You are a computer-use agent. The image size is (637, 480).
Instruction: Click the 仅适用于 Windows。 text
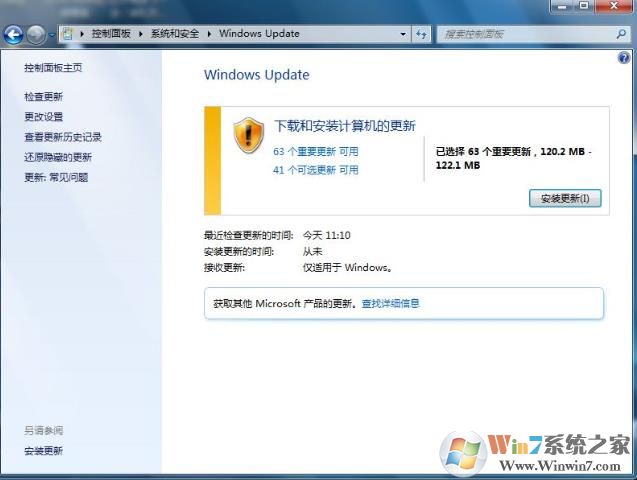(347, 268)
